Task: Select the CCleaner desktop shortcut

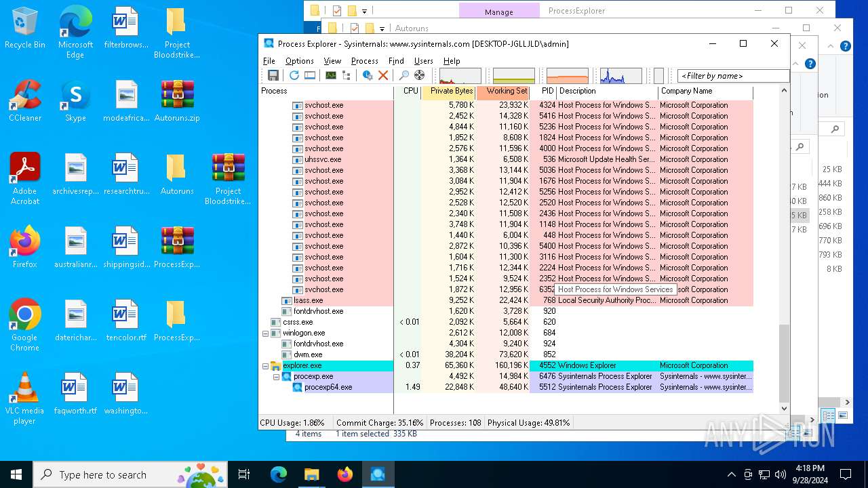Action: (25, 102)
